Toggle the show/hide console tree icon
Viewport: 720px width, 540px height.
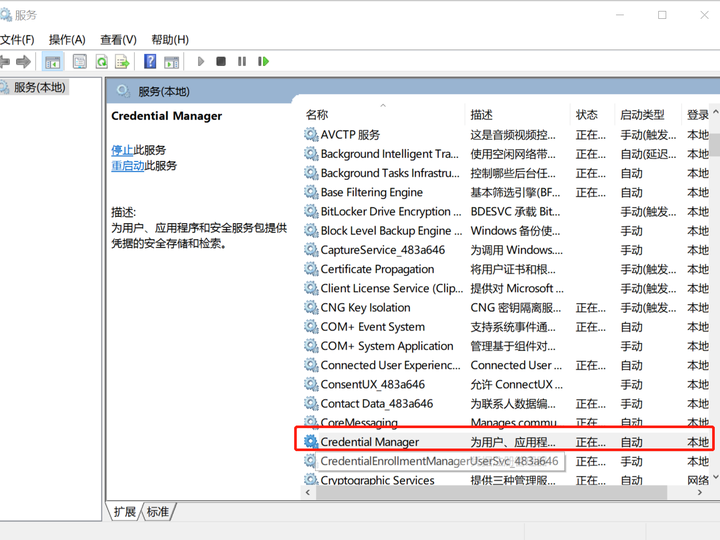tap(52, 62)
